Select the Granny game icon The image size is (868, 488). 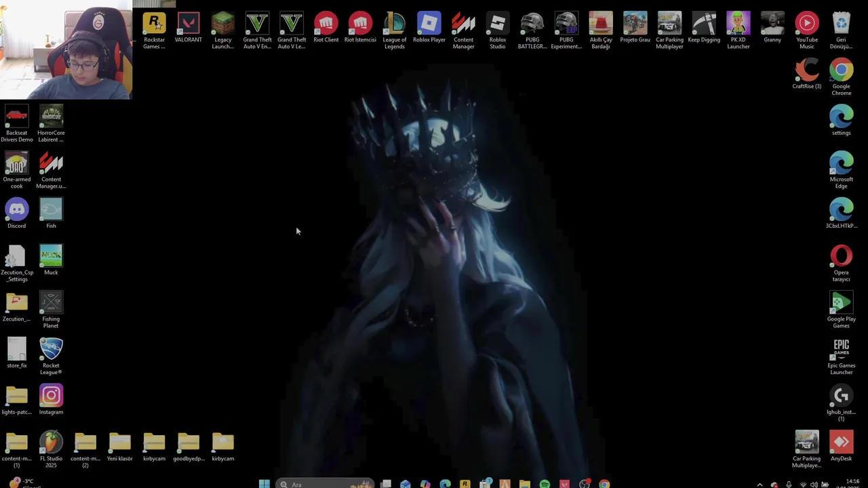tap(772, 28)
